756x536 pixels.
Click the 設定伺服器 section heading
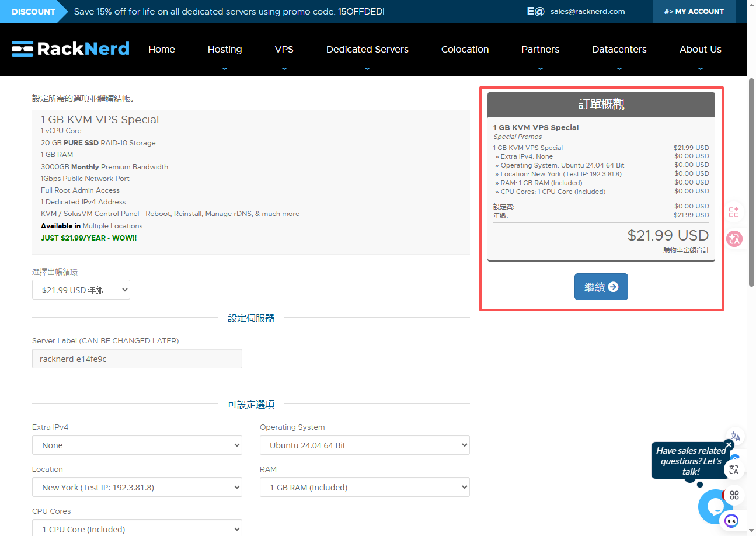pos(251,318)
